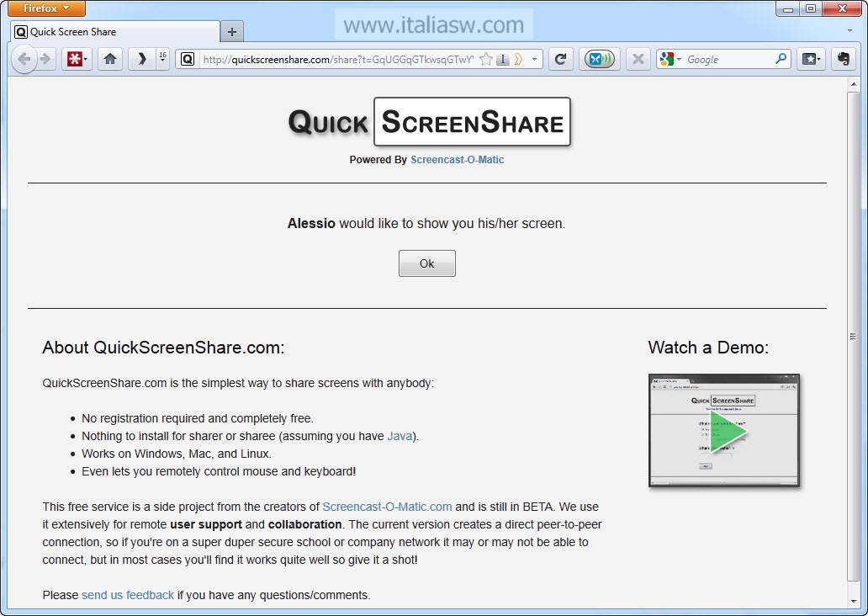The image size is (868, 616).
Task: Click the bold 'collaboration' text
Action: click(305, 524)
